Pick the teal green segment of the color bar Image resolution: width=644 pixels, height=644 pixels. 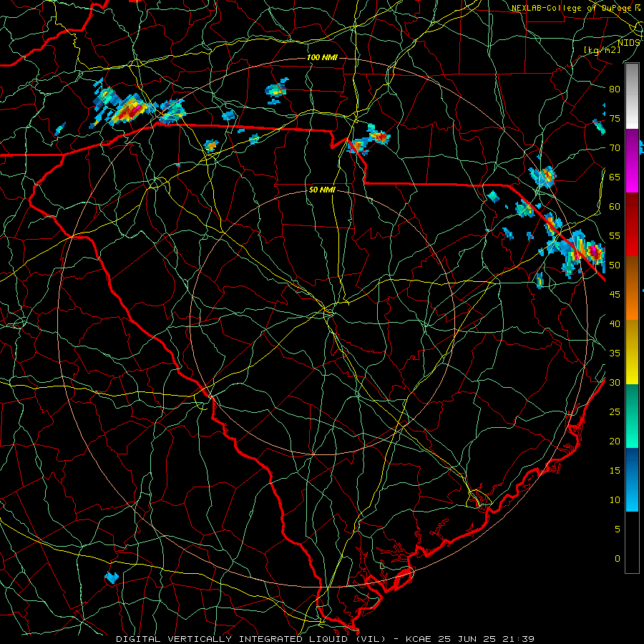[x=632, y=416]
